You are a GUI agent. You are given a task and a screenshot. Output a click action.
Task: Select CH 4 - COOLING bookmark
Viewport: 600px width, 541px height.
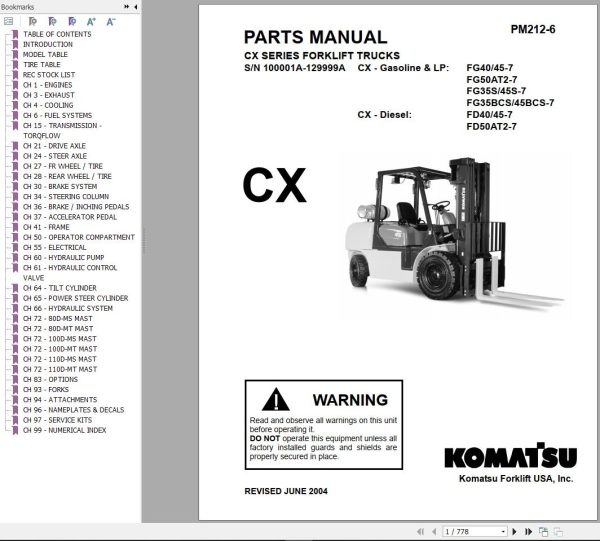click(x=48, y=105)
